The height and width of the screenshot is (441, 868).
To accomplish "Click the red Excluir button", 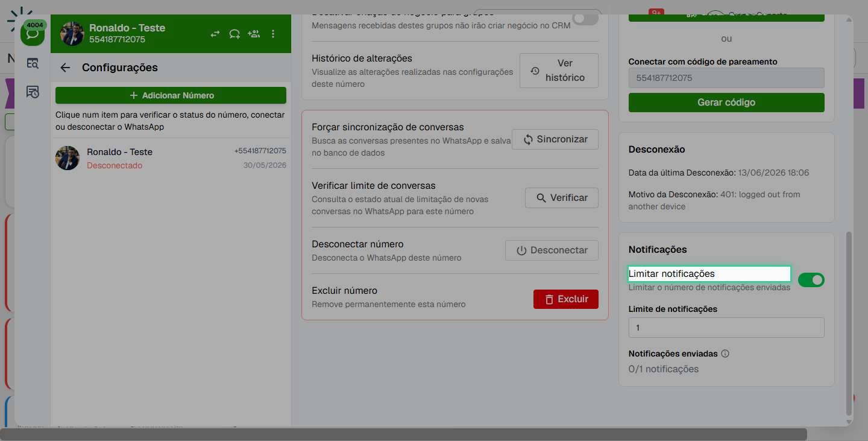I will [x=565, y=299].
